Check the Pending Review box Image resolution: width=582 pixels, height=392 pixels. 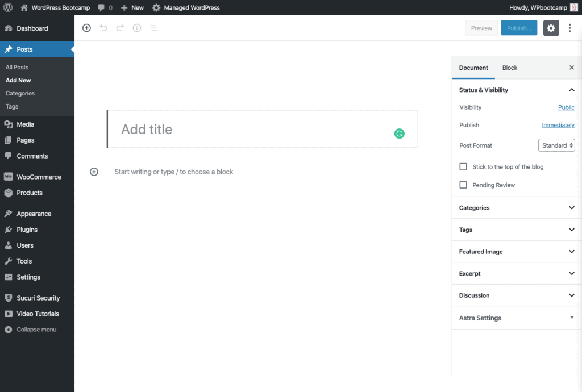(463, 185)
